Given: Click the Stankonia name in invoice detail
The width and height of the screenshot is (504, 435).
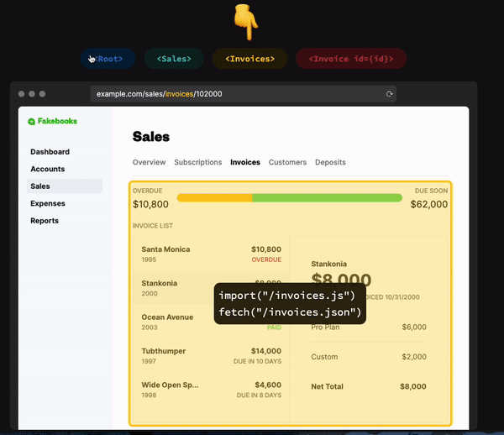Looking at the screenshot, I should click(x=328, y=264).
